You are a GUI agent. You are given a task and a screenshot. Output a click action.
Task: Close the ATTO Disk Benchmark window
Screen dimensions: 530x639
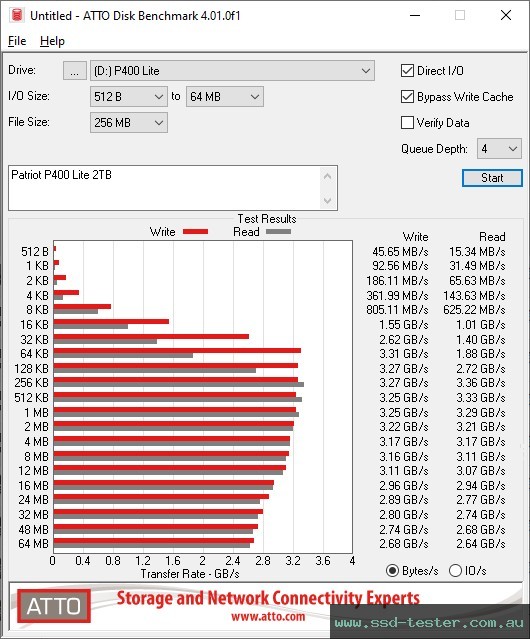point(506,15)
